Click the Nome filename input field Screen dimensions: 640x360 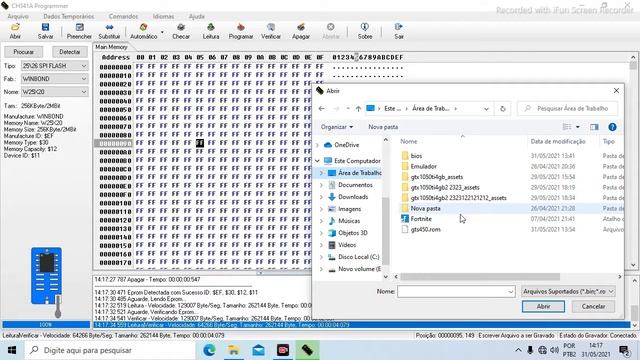456,291
